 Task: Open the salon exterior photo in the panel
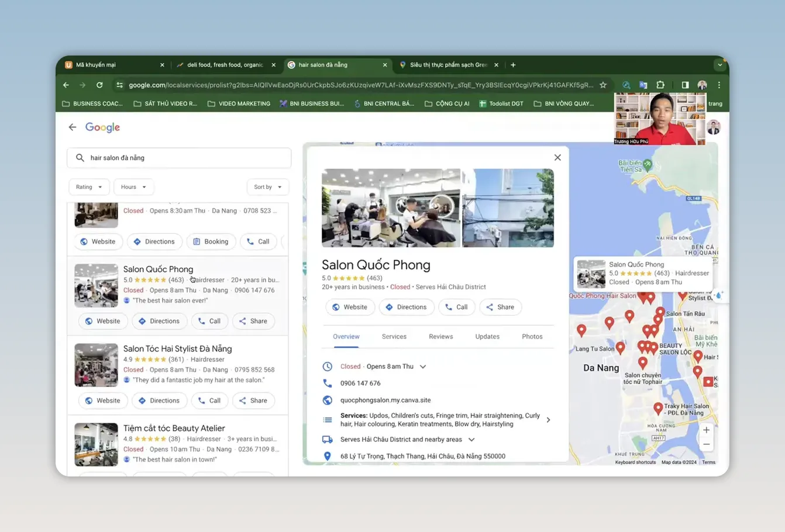508,208
